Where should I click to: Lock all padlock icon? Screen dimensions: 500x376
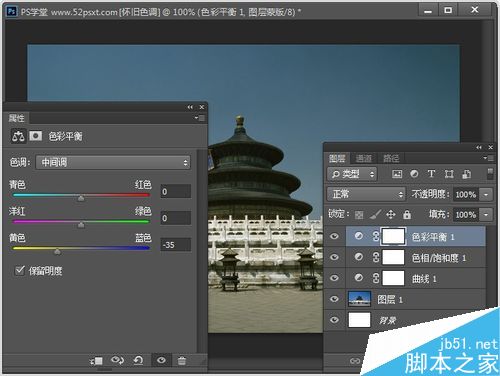[x=407, y=214]
